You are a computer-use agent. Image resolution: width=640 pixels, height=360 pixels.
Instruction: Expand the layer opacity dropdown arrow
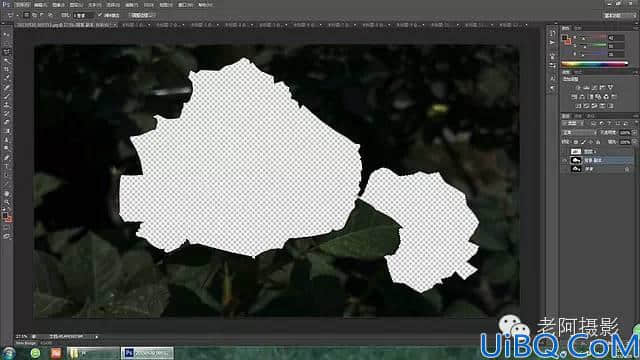(633, 133)
